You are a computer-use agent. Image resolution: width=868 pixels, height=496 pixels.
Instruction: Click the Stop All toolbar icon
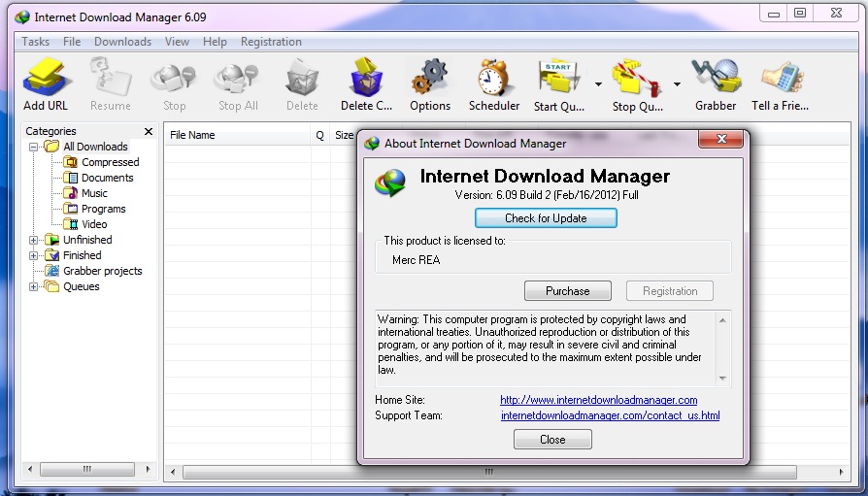pyautogui.click(x=237, y=78)
